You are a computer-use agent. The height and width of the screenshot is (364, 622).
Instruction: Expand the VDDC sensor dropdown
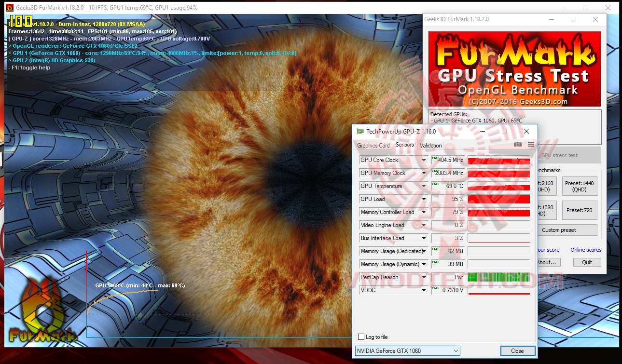(x=424, y=290)
